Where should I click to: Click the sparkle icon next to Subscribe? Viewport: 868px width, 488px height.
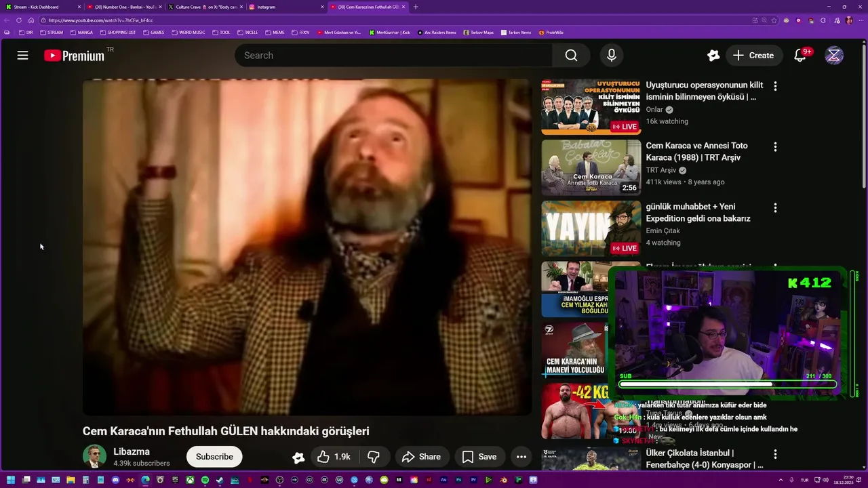(298, 457)
